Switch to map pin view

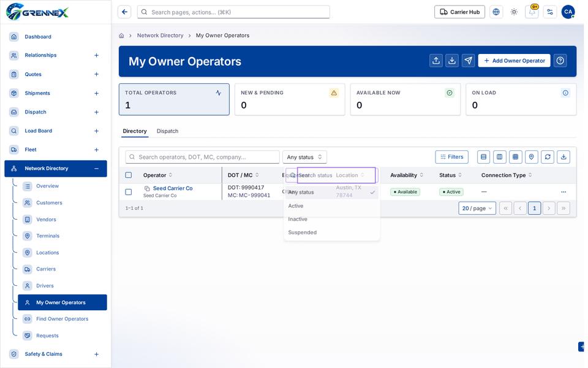[532, 157]
